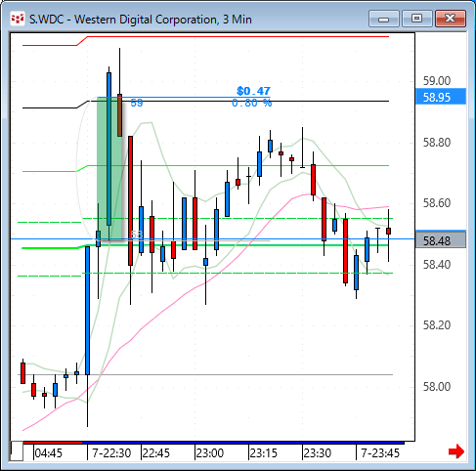Viewport: 476px width, 471px height.
Task: Click the 59.00 price scale label
Action: tap(437, 81)
